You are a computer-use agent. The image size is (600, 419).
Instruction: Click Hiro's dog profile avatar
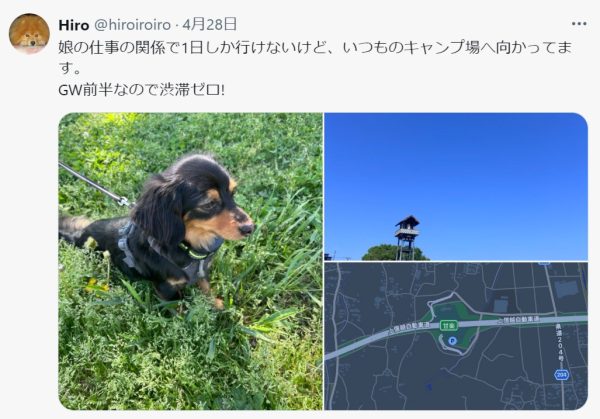[x=29, y=34]
